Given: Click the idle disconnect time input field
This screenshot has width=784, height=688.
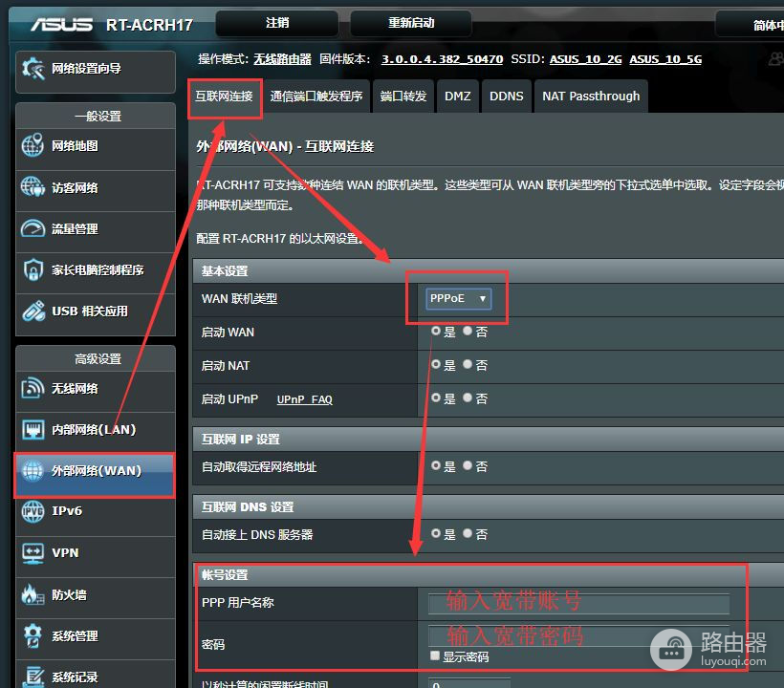Looking at the screenshot, I should pyautogui.click(x=469, y=683).
